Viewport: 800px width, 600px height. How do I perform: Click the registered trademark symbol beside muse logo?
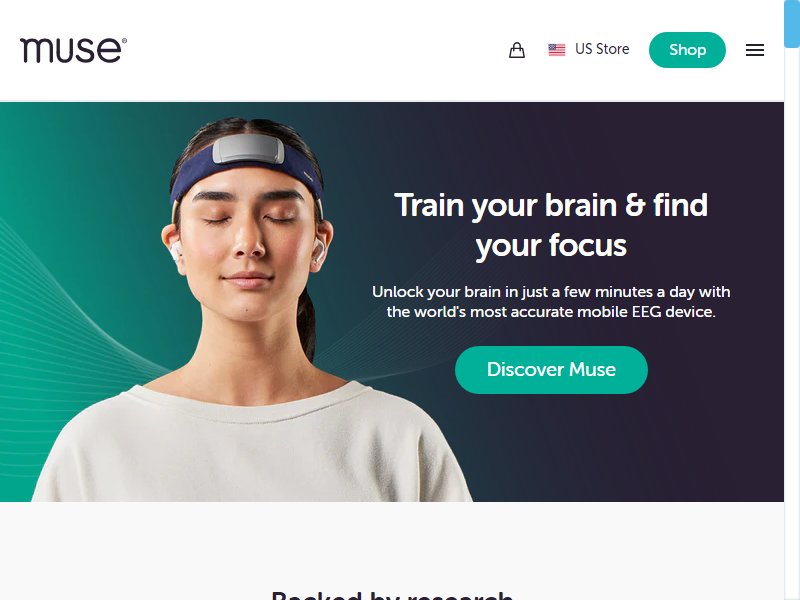point(124,41)
